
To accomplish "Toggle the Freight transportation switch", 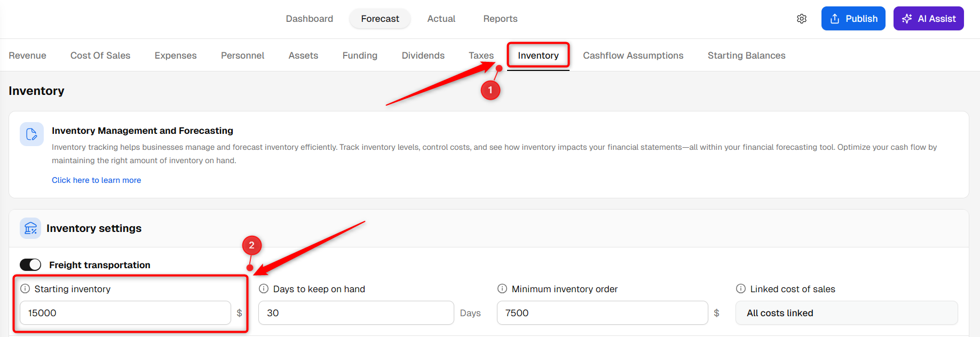I will (x=30, y=264).
